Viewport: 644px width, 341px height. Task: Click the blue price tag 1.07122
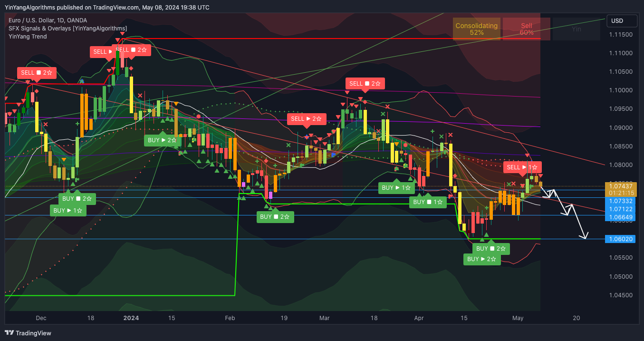621,209
